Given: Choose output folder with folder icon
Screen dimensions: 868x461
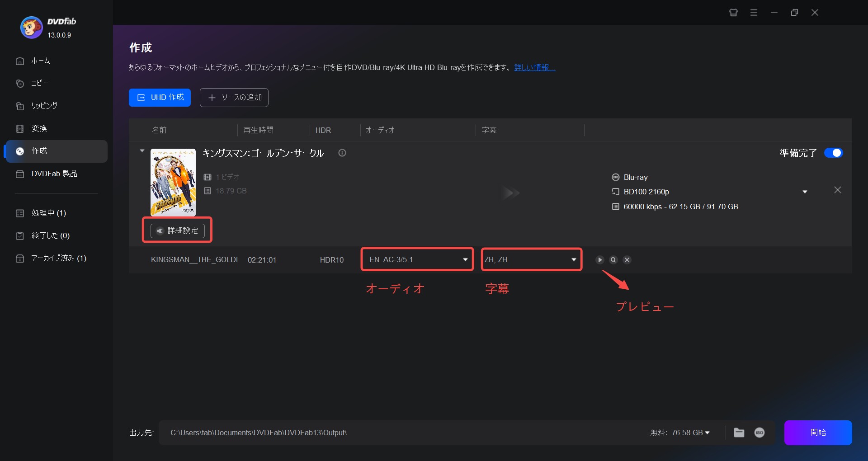Looking at the screenshot, I should coord(739,433).
